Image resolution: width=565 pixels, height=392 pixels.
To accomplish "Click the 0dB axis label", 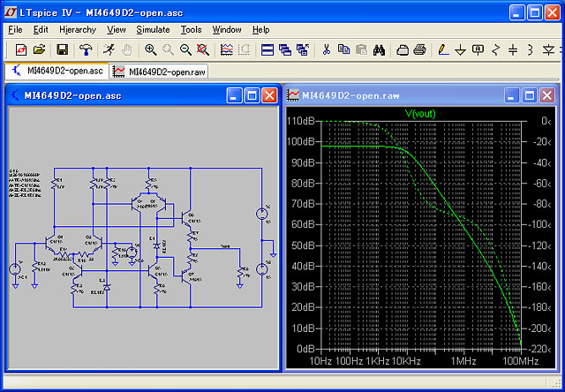I will pos(306,349).
